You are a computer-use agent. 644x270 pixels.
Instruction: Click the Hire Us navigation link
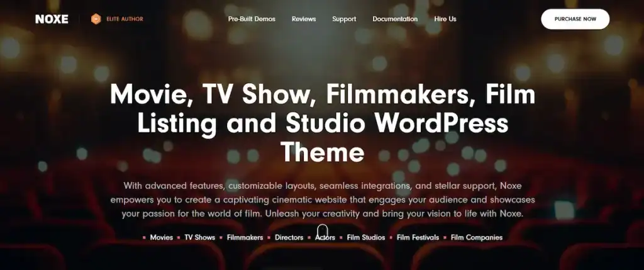coord(445,19)
